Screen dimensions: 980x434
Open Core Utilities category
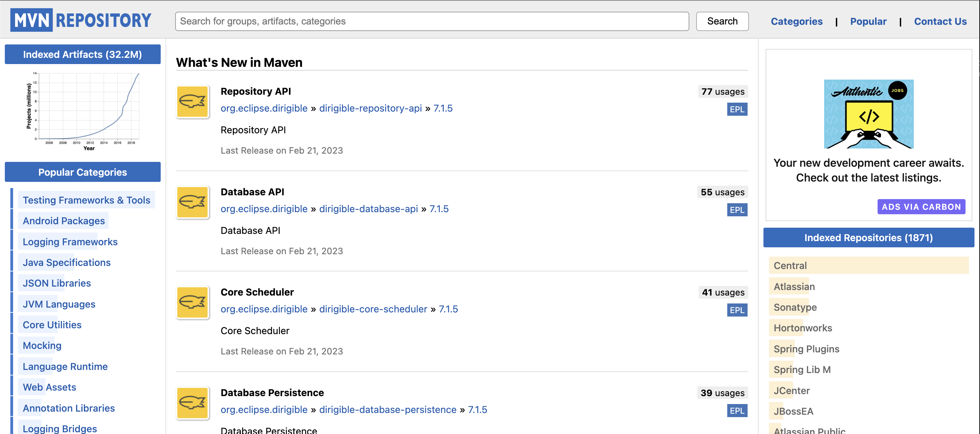pos(52,324)
